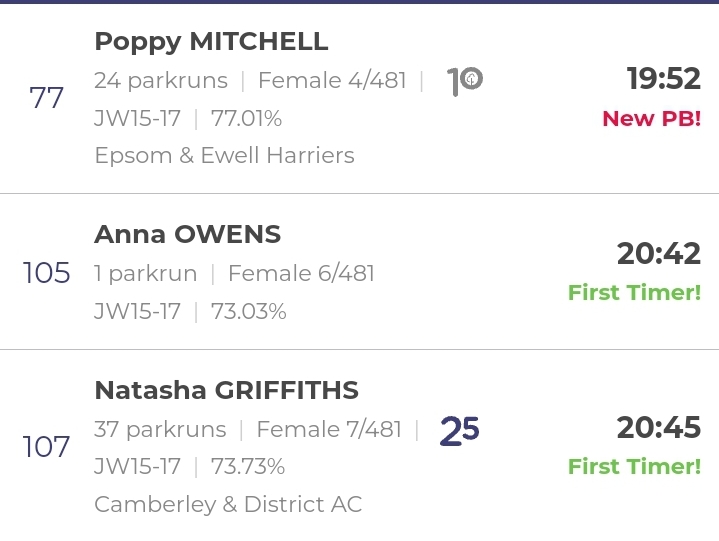This screenshot has width=719, height=541.
Task: Open Anna OWENS's runner profile
Action: click(x=188, y=235)
